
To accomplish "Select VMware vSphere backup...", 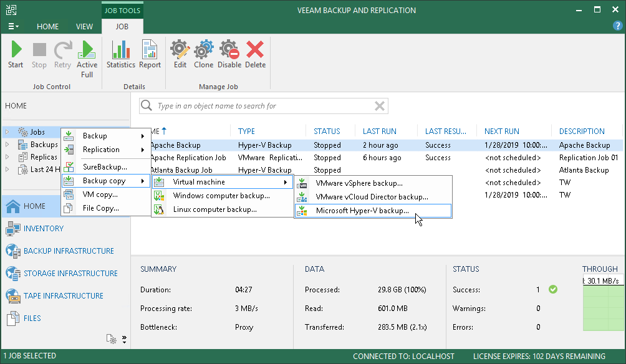I will click(373, 183).
